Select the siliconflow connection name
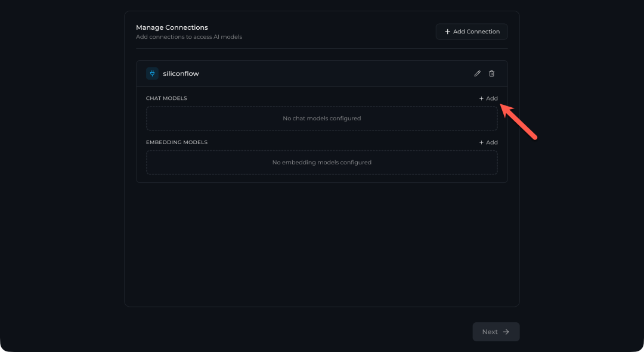644x352 pixels. pos(181,74)
